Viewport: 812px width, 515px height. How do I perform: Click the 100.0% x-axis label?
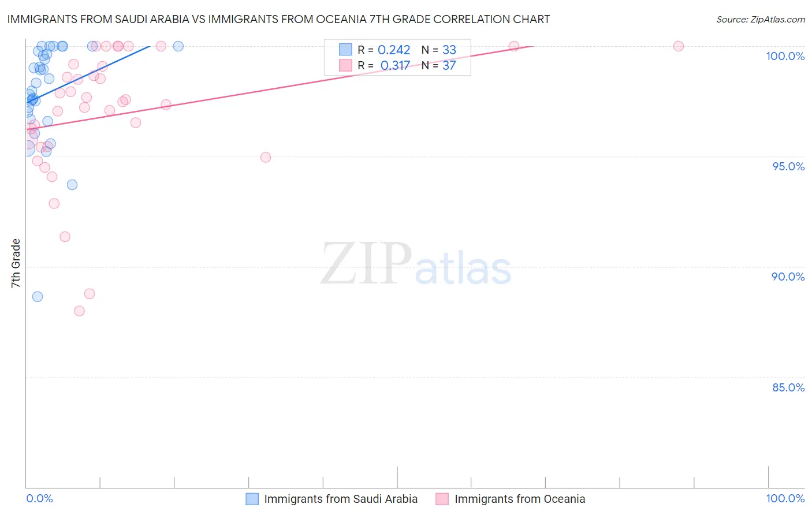pos(785,498)
